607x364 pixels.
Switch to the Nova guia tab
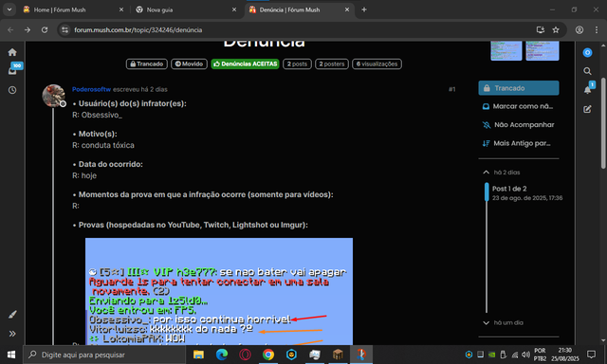pyautogui.click(x=187, y=9)
